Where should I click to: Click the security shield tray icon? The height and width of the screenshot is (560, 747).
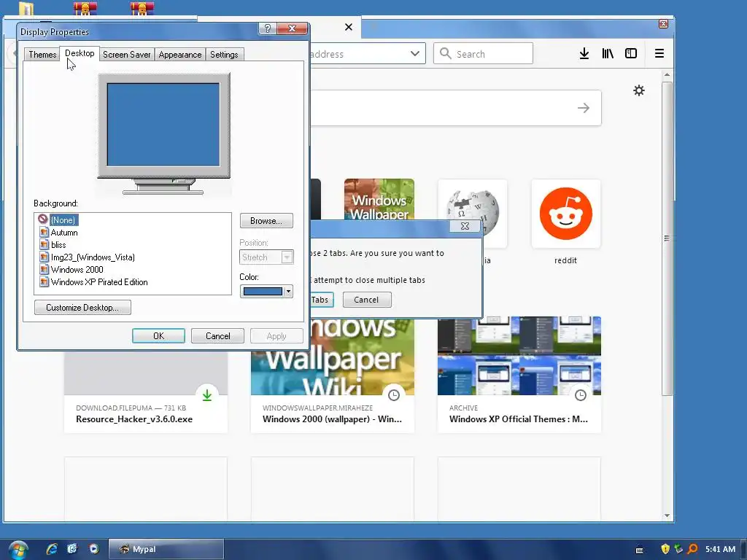point(665,549)
